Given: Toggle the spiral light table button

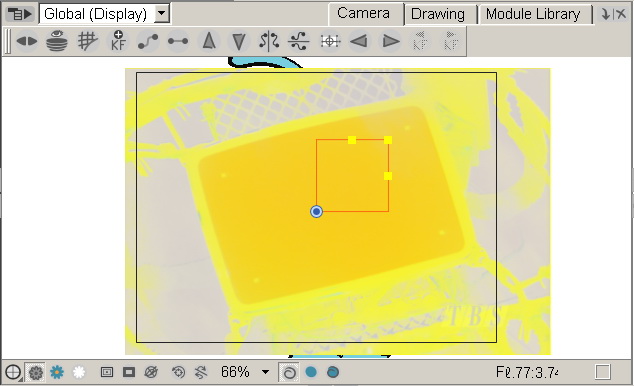Looking at the screenshot, I should (289, 372).
